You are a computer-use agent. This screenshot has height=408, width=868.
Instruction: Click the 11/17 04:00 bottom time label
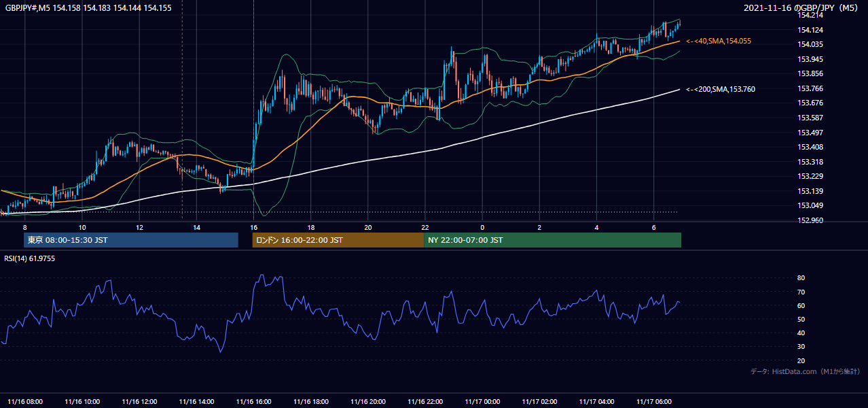pyautogui.click(x=596, y=401)
